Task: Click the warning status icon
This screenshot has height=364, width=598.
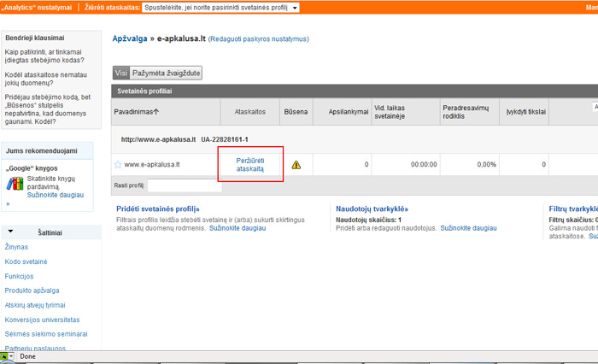Action: 296,165
